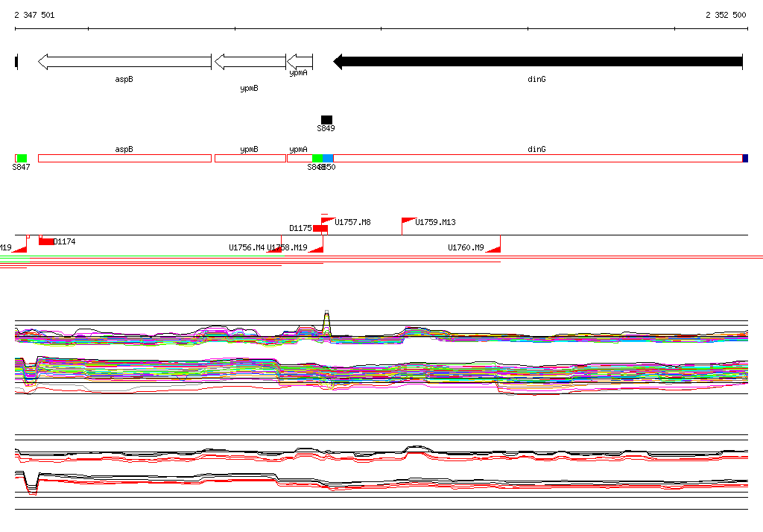This screenshot has height=532, width=763.
Task: Select the red-outlined aspB annotation box
Action: 124,158
